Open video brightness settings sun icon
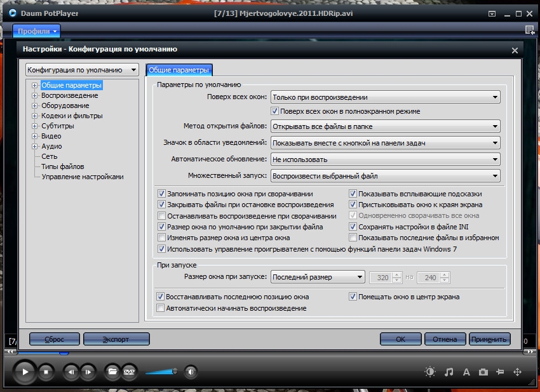Viewport: 540px width, 392px height. coord(431,372)
